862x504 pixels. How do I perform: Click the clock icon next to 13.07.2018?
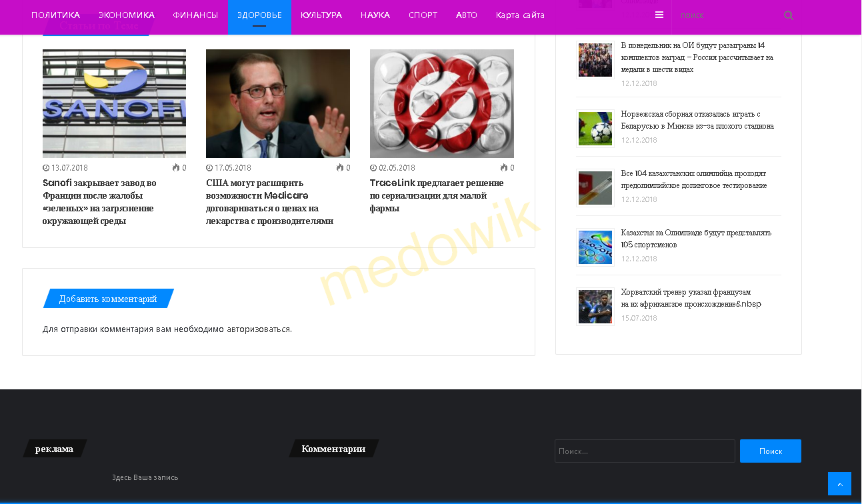point(46,168)
